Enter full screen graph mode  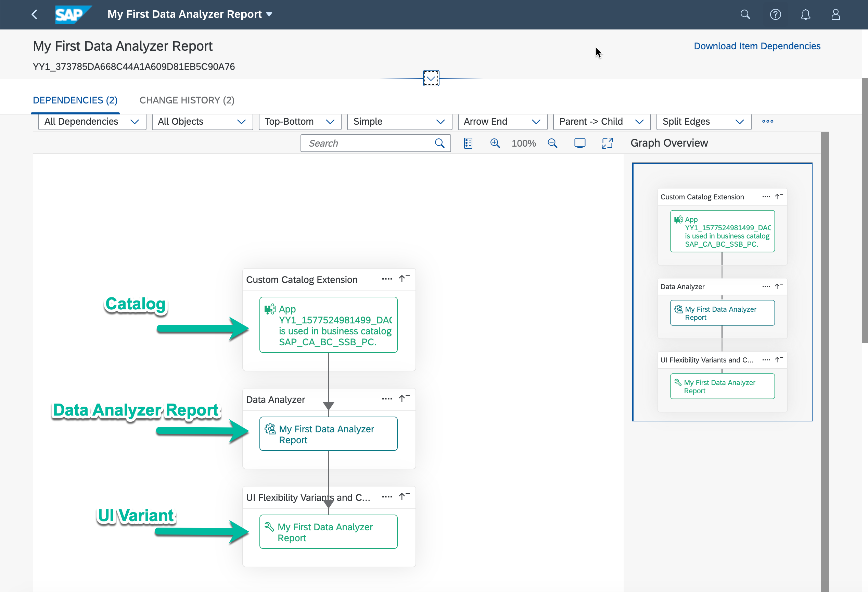tap(607, 143)
